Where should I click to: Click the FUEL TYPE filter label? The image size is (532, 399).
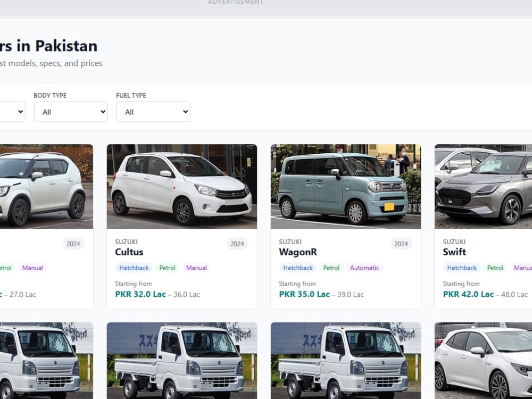click(x=131, y=96)
